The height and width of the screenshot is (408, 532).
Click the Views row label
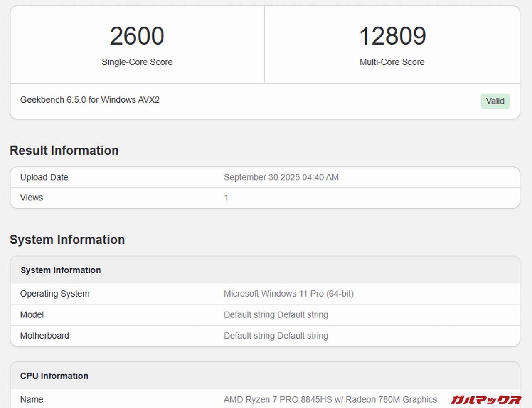coord(32,198)
